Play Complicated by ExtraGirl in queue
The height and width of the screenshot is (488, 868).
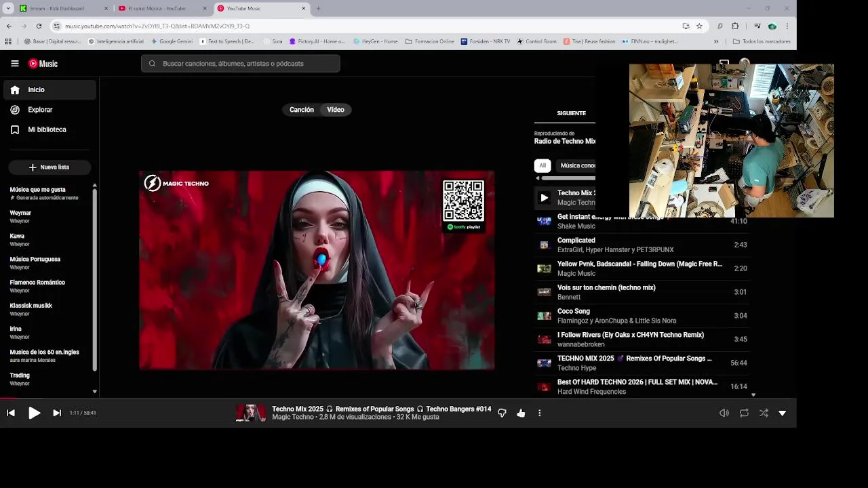click(x=641, y=245)
